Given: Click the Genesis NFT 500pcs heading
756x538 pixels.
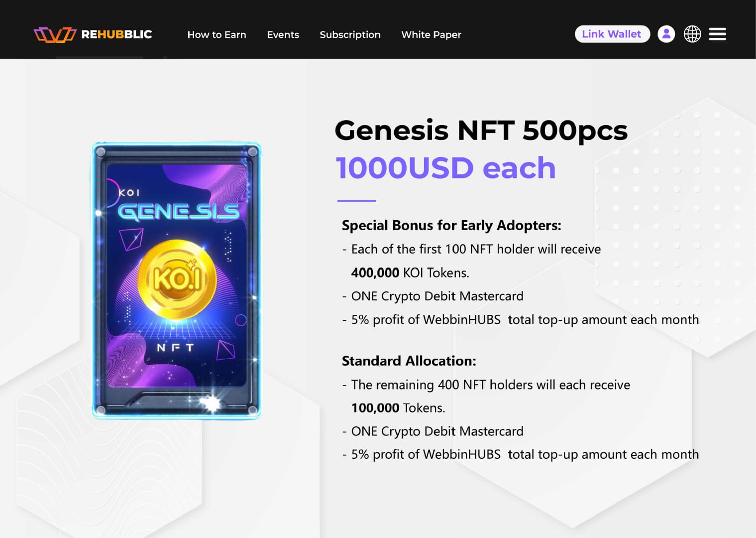Looking at the screenshot, I should click(x=481, y=131).
